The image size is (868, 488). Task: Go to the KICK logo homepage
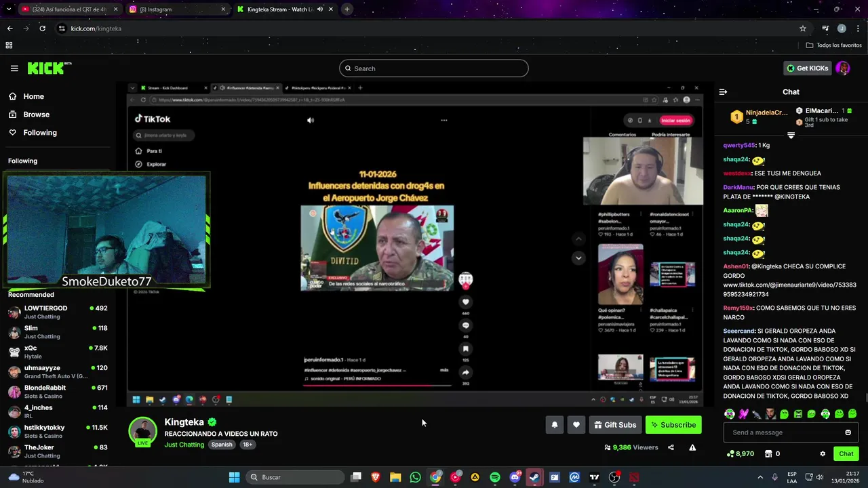click(49, 68)
